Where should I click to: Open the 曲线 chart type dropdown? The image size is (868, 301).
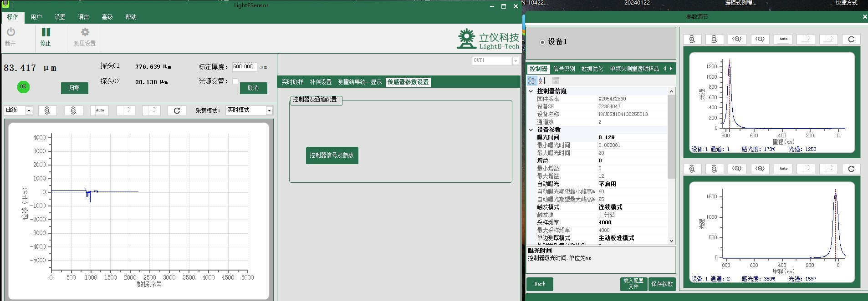click(29, 110)
